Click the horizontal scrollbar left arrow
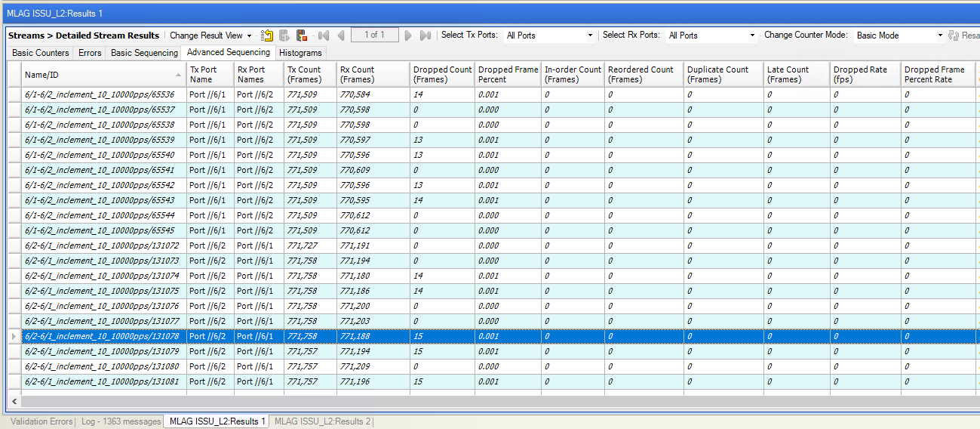 (x=14, y=402)
